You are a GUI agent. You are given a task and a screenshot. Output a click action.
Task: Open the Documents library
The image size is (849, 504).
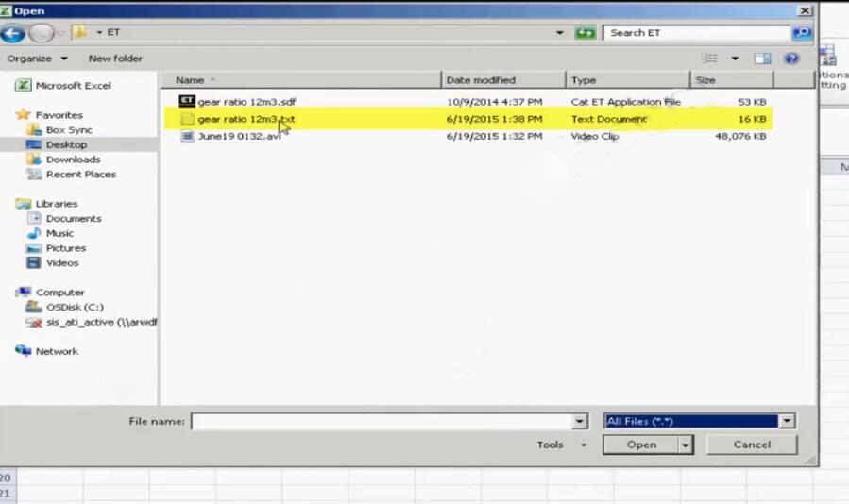(74, 218)
